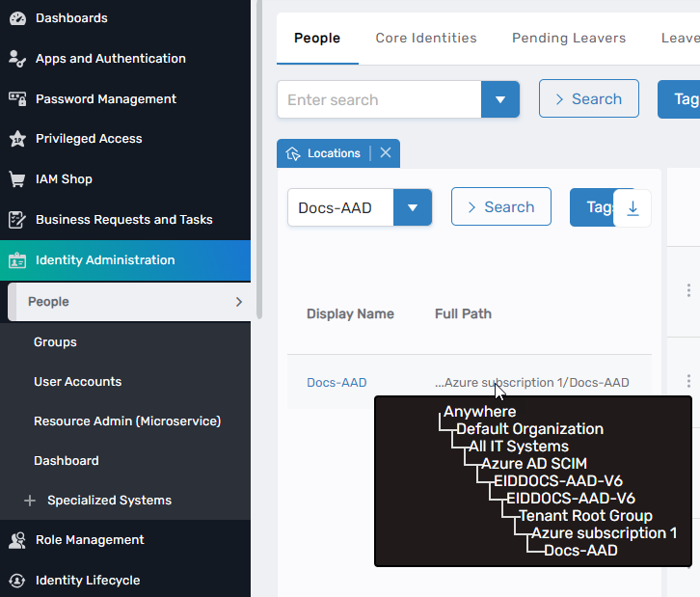This screenshot has width=700, height=597.
Task: Click the Business Requests and Tasks icon
Action: 16,220
